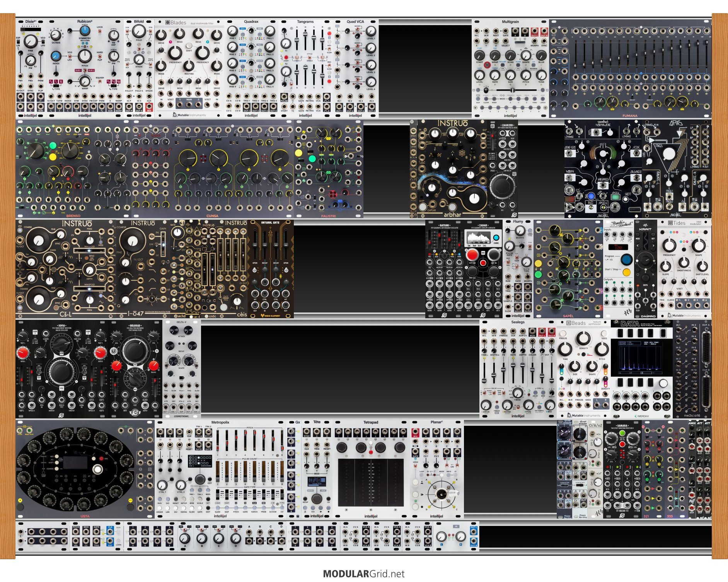
Task: Click the Mutable Instruments logo on Tides
Action: 683,315
